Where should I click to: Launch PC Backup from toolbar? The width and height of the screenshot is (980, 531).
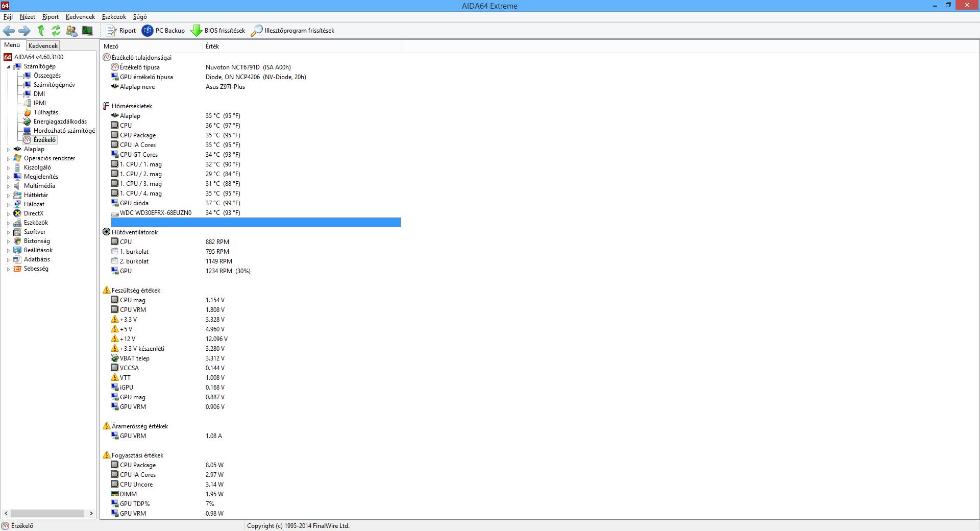[x=163, y=31]
